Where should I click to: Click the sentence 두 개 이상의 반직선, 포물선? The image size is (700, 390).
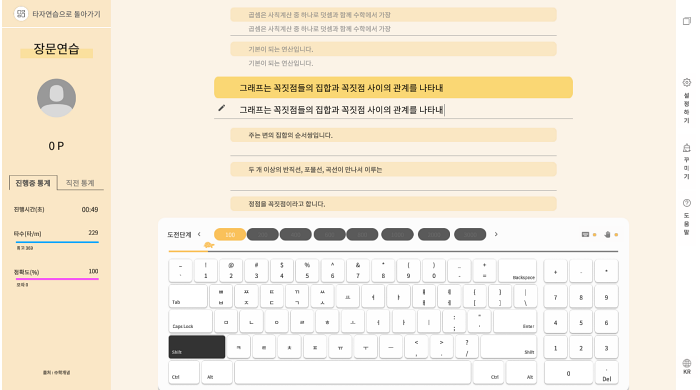393,170
